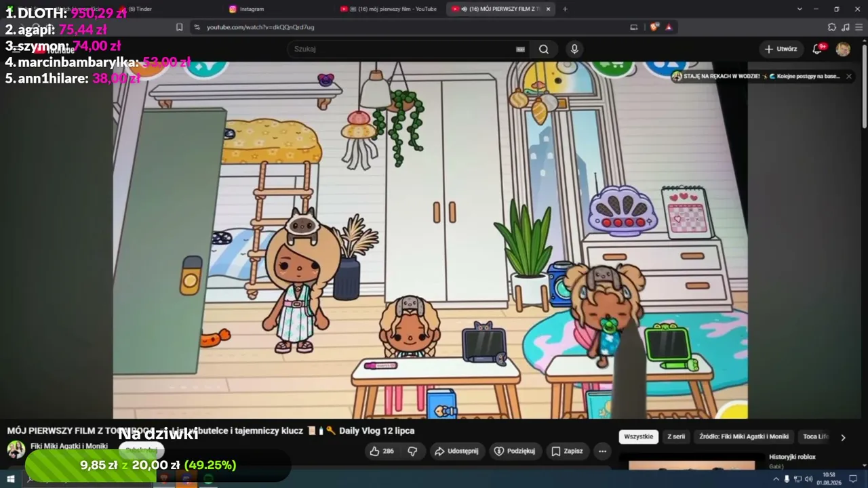Like the video with thumbs-up button
Screen dimensions: 868x488
click(x=382, y=451)
